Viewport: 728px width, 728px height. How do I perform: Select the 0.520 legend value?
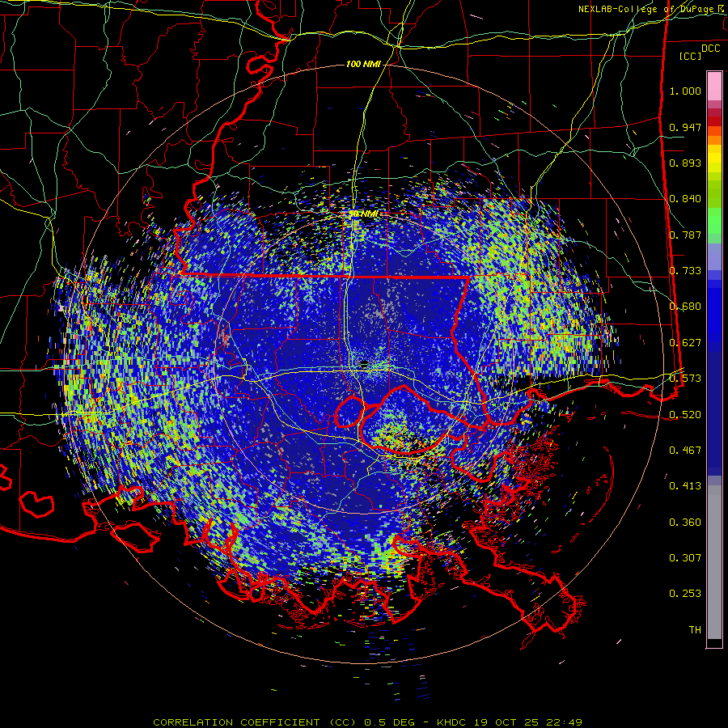[685, 415]
